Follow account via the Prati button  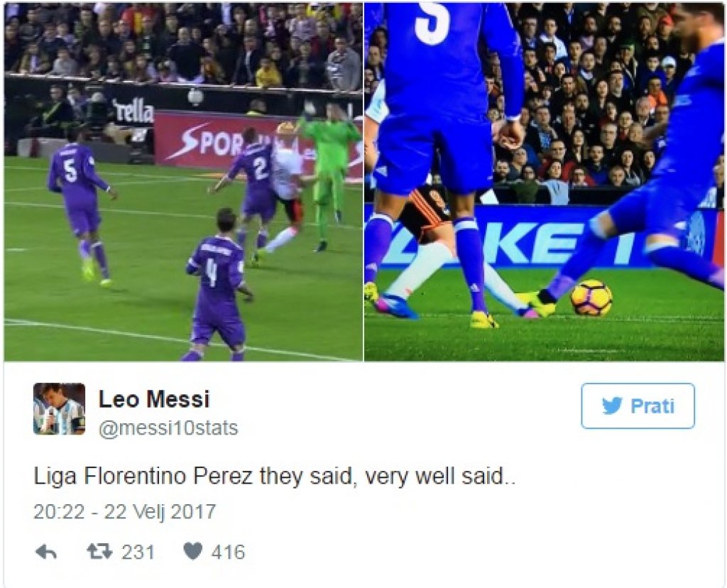click(638, 405)
